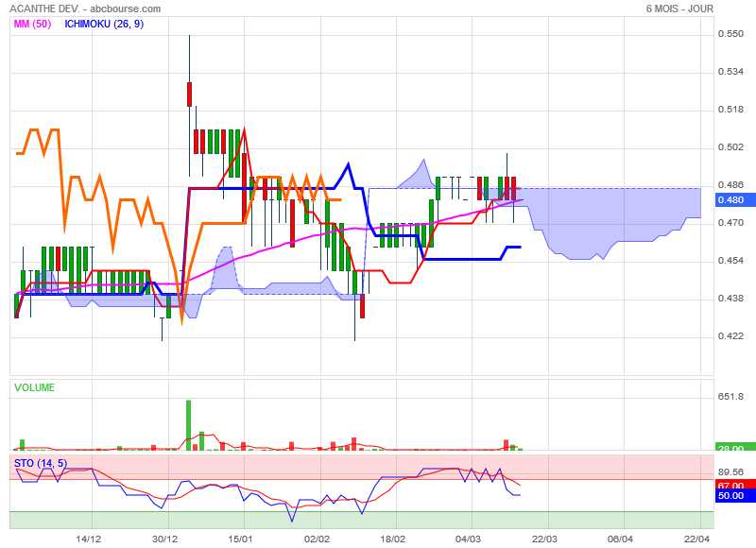
Task: Click the 04/03 date label
Action: 469,539
